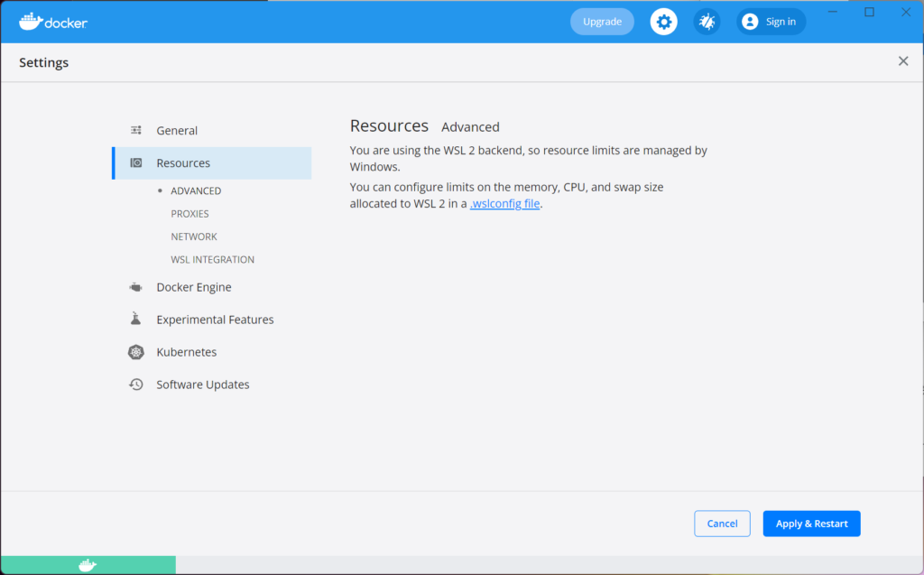Open the PROXIES subsection
The height and width of the screenshot is (575, 924).
pos(189,214)
